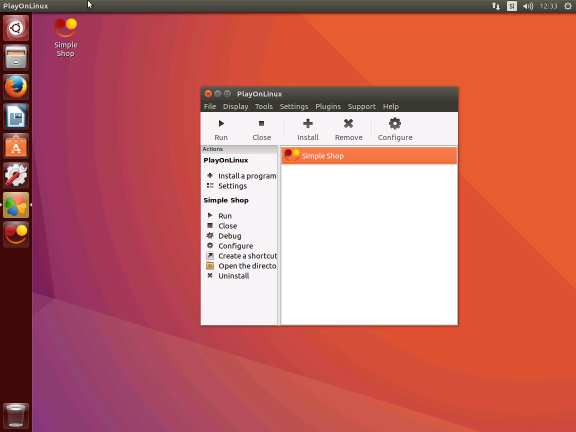Click Uninstall in the sidebar actions

(x=228, y=276)
